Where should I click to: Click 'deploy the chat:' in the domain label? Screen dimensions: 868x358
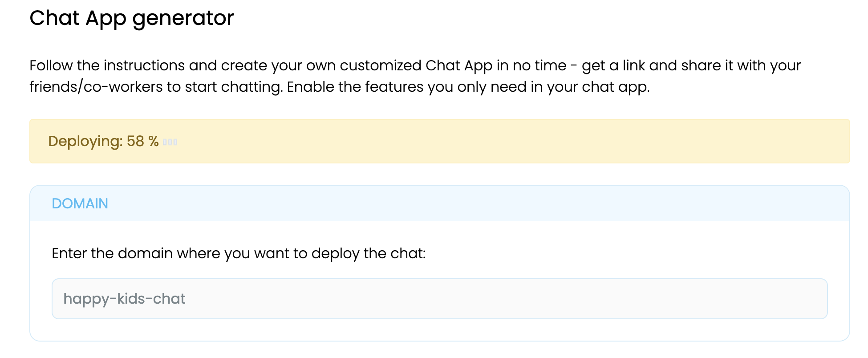(369, 253)
